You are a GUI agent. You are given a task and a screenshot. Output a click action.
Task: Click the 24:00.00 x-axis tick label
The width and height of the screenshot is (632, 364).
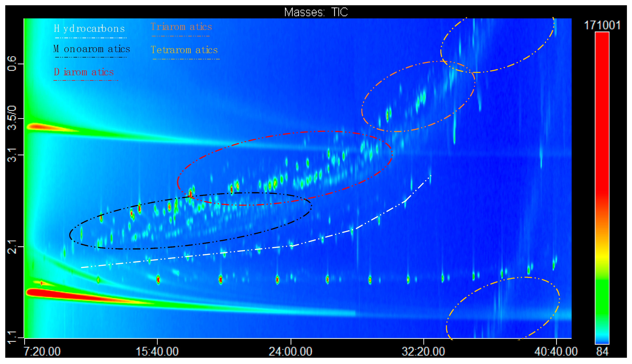290,351
